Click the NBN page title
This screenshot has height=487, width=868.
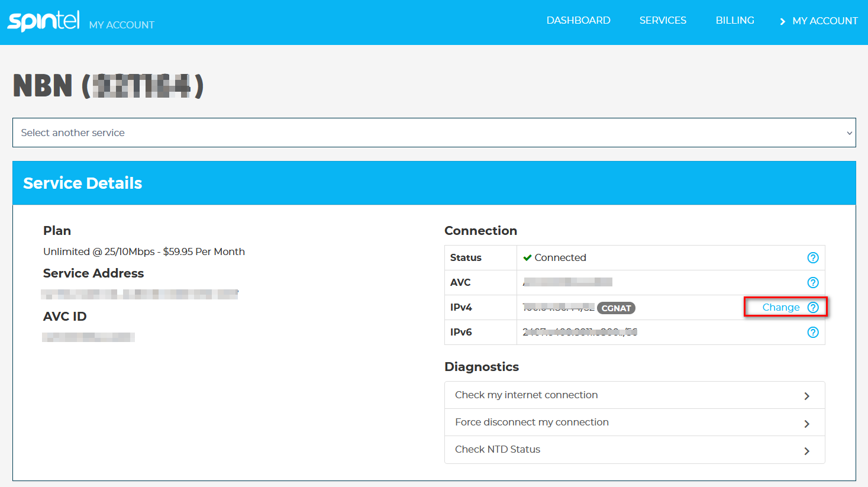tap(108, 86)
